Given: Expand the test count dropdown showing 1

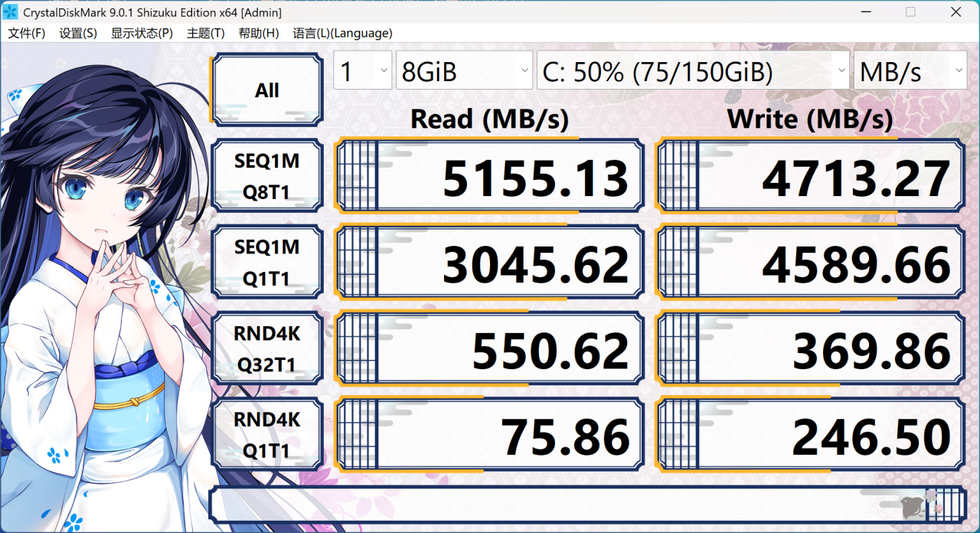Looking at the screenshot, I should 363,71.
